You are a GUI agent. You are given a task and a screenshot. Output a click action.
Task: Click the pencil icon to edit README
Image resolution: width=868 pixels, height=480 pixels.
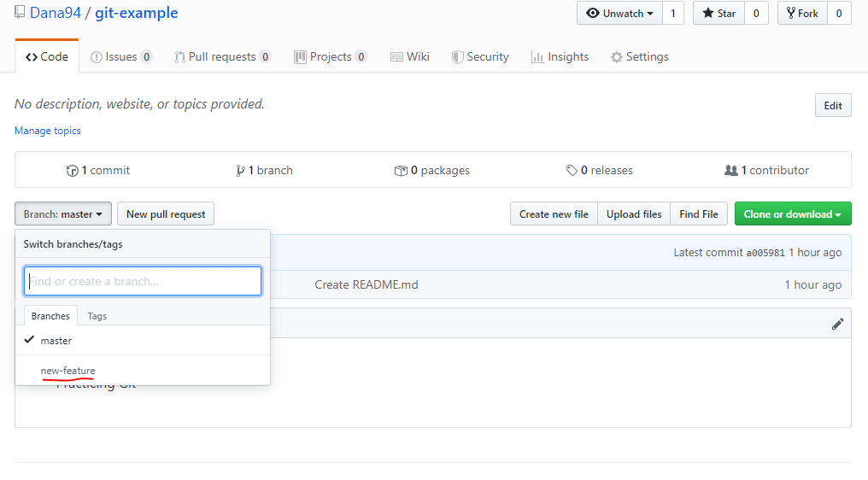(x=837, y=324)
